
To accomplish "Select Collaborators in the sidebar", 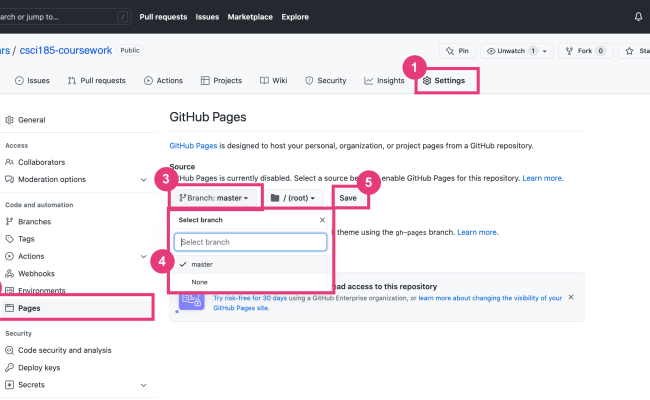I will click(x=41, y=162).
